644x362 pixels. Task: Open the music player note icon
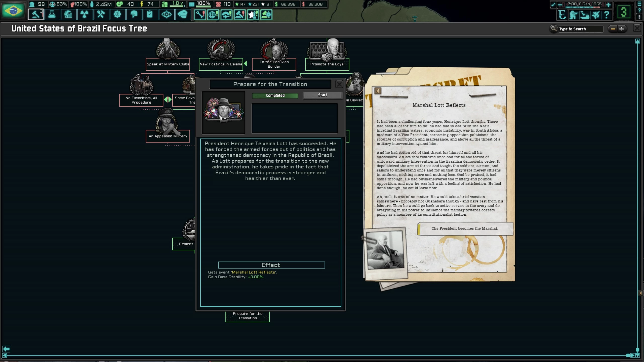pyautogui.click(x=553, y=5)
